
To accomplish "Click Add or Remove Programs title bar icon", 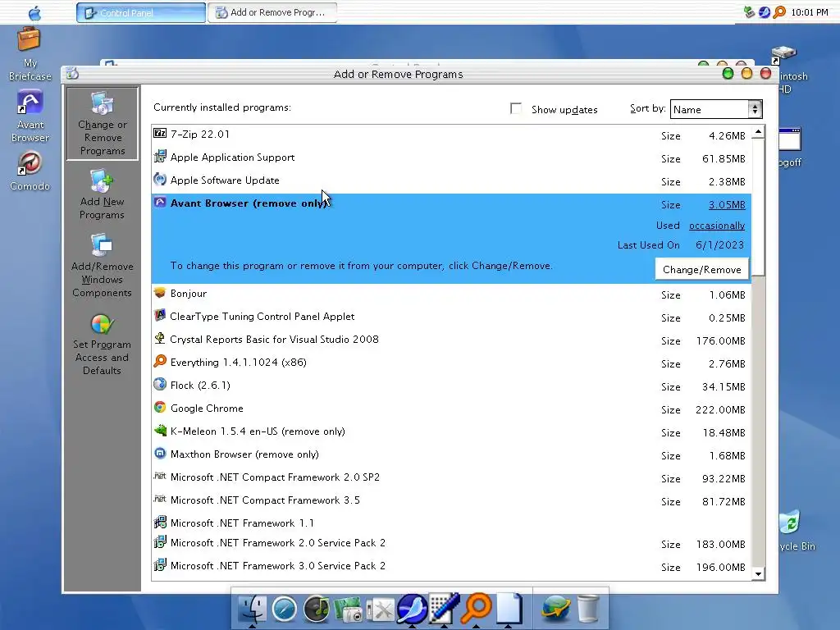I will 72,74.
